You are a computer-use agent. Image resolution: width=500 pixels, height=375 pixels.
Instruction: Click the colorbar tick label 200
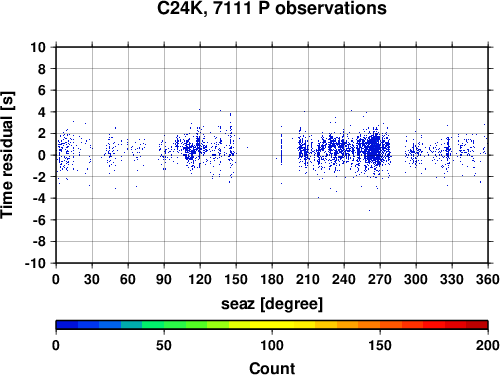[x=488, y=345]
